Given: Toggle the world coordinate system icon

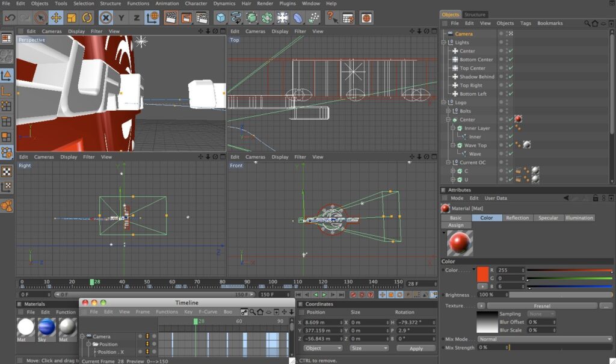Looking at the screenshot, I should pos(152,17).
